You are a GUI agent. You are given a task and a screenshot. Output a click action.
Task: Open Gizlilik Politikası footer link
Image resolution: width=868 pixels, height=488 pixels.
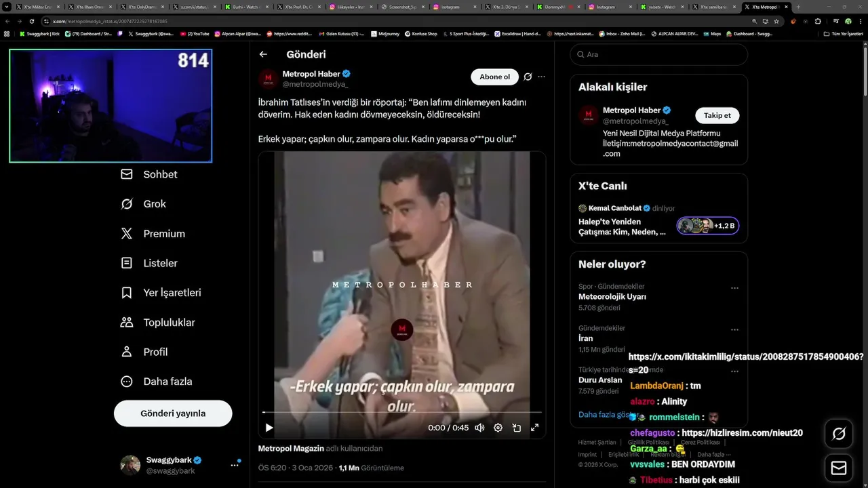pyautogui.click(x=649, y=442)
